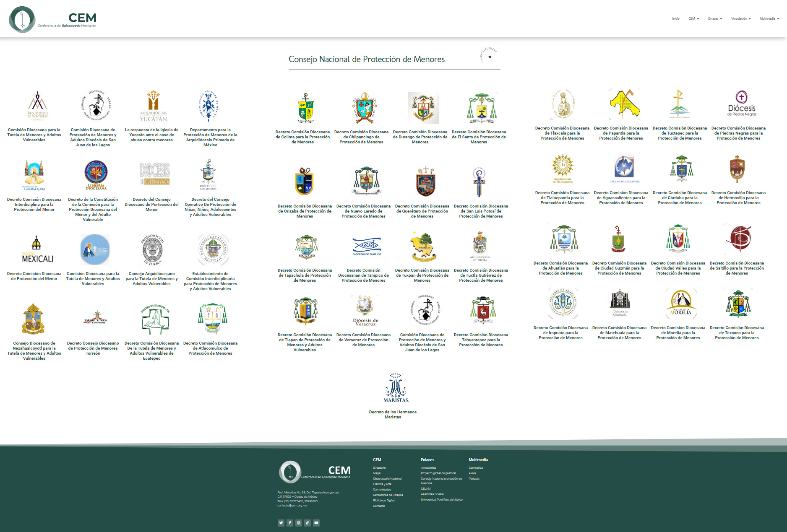This screenshot has height=532, width=787.
Task: Open the Diócesis de Ecatepec logo
Action: pos(155,319)
